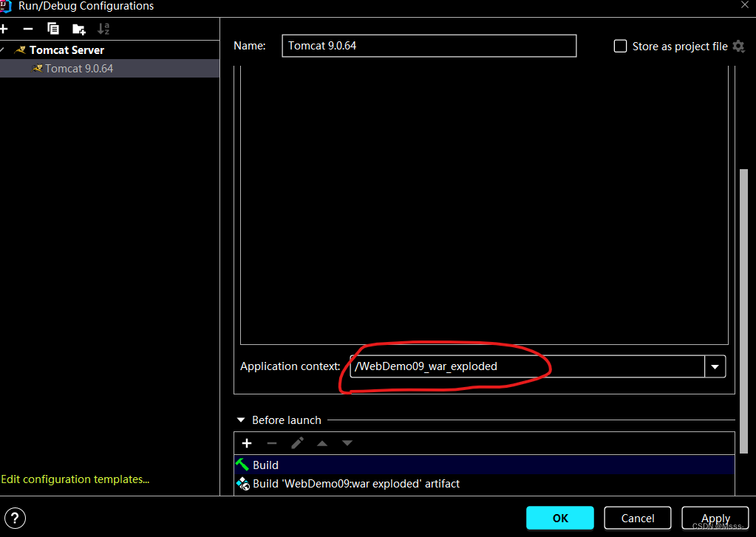Collapse the Tomcat Server tree node

pyautogui.click(x=2, y=50)
